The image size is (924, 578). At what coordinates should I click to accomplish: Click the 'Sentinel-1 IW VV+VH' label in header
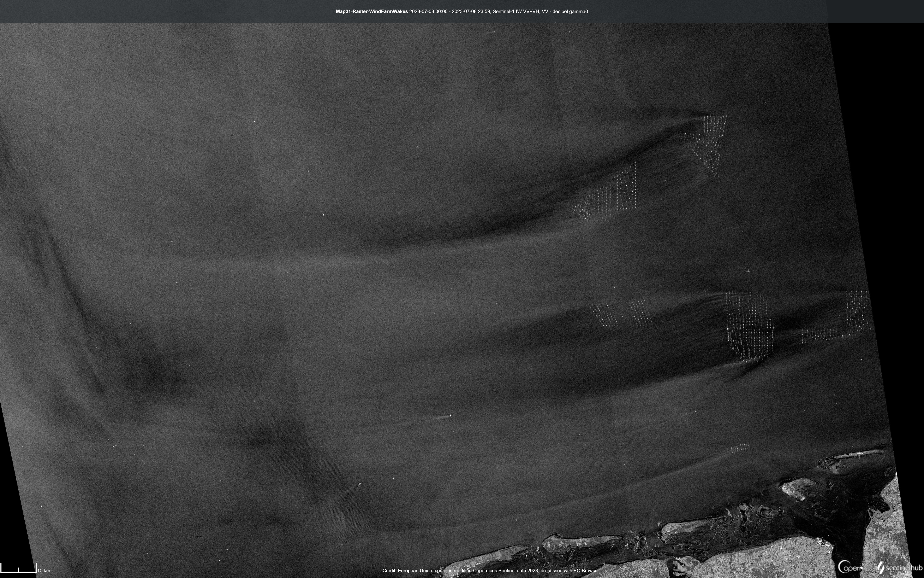click(516, 11)
